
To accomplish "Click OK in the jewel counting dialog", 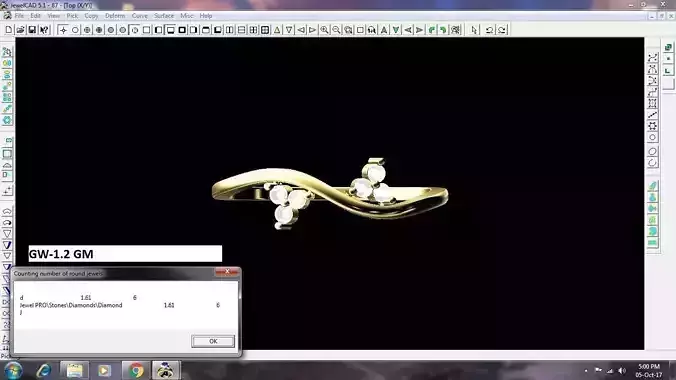I will 213,341.
